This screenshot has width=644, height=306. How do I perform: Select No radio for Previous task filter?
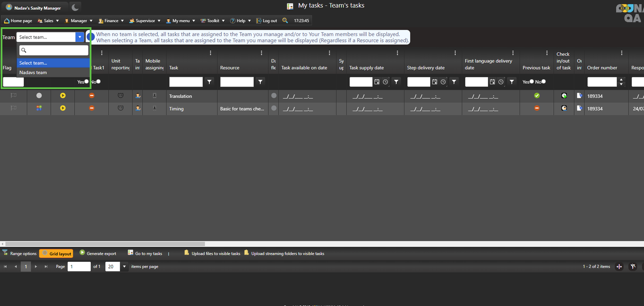pyautogui.click(x=543, y=82)
